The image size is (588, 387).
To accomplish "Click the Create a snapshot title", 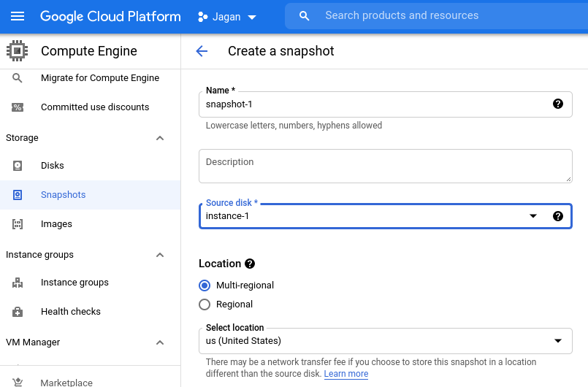I will (281, 51).
